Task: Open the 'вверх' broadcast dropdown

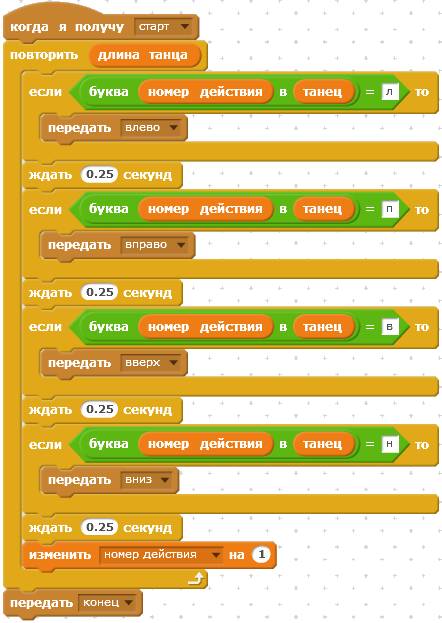Action: pos(150,362)
